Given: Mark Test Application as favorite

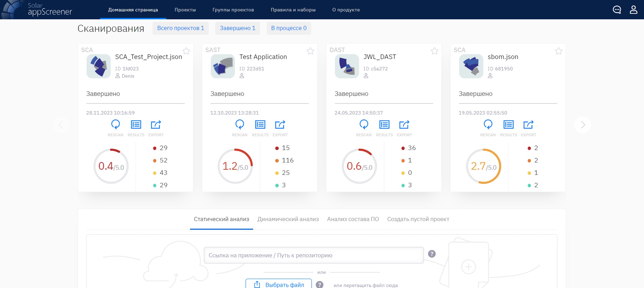Looking at the screenshot, I should click(x=310, y=51).
